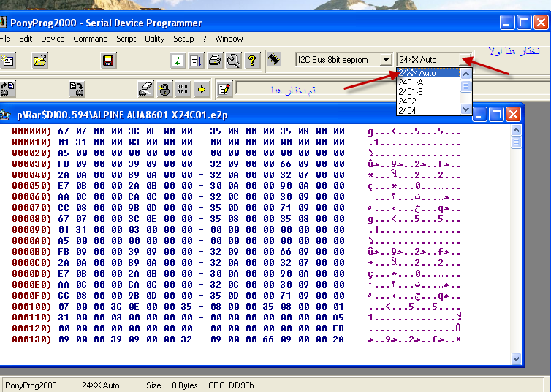Click the Erase Device eraser icon

pyautogui.click(x=145, y=89)
